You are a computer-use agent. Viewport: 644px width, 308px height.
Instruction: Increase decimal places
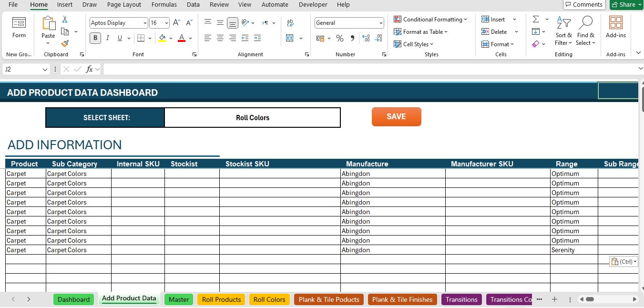pyautogui.click(x=366, y=38)
